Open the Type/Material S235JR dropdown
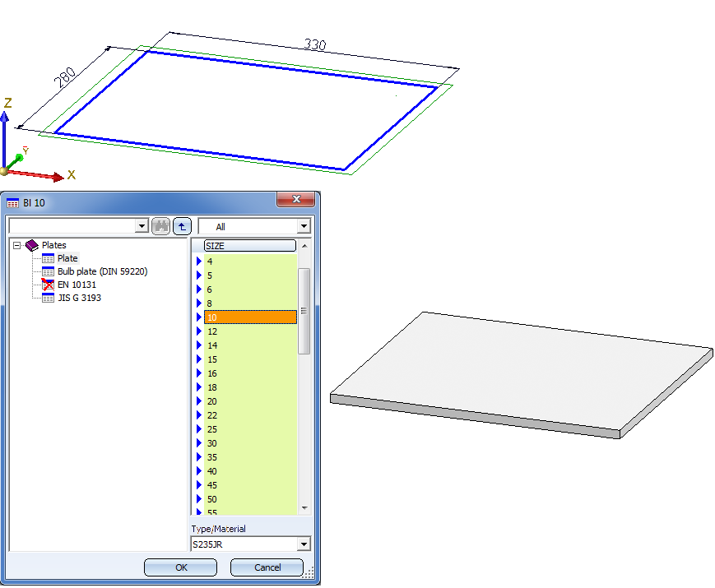Screen dimensions: 715x588 click(304, 544)
